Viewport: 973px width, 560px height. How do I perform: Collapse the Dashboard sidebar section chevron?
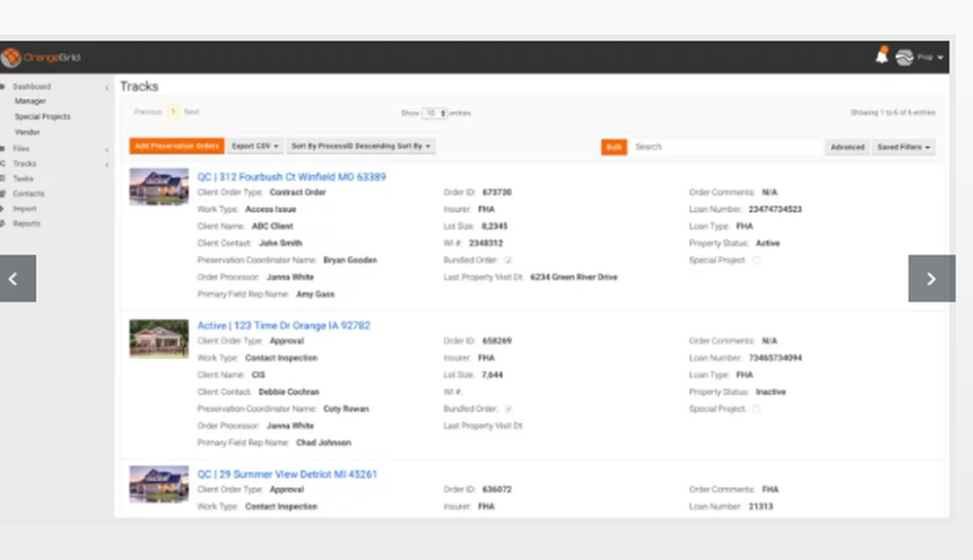pos(107,87)
